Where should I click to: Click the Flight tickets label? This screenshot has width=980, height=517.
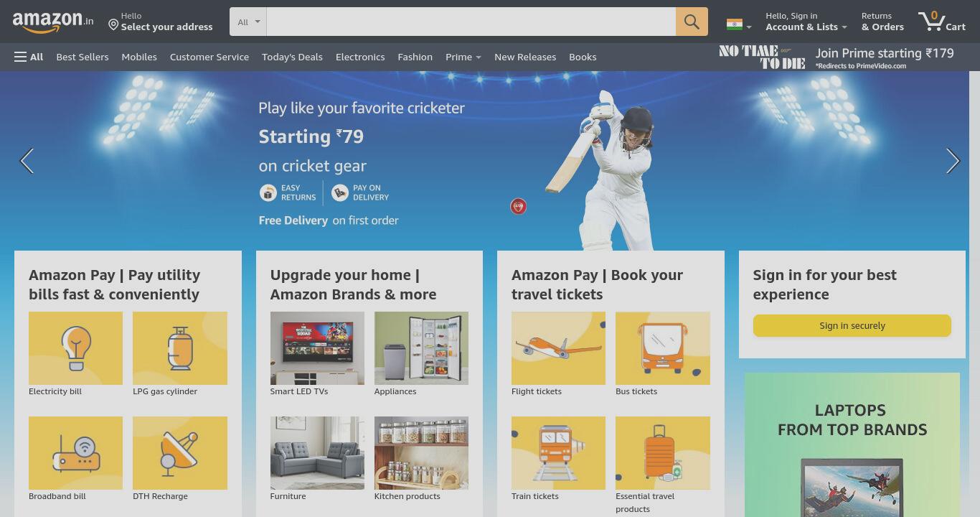tap(537, 391)
